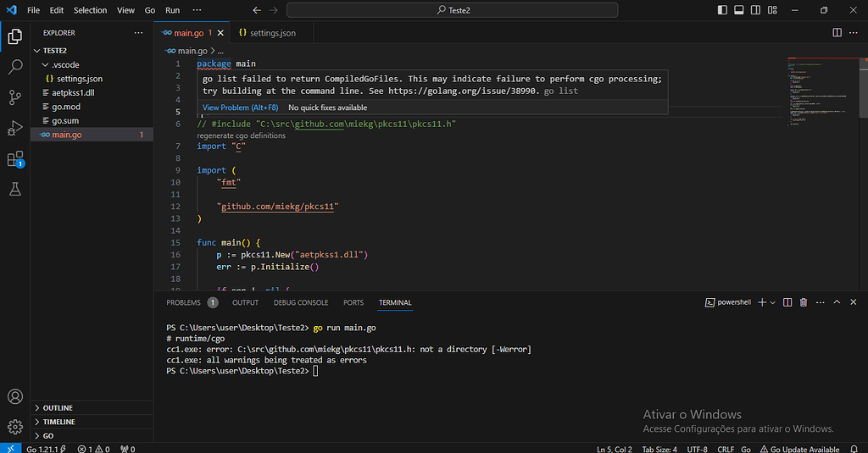Image resolution: width=868 pixels, height=453 pixels.
Task: Open the Run menu
Action: [x=172, y=10]
